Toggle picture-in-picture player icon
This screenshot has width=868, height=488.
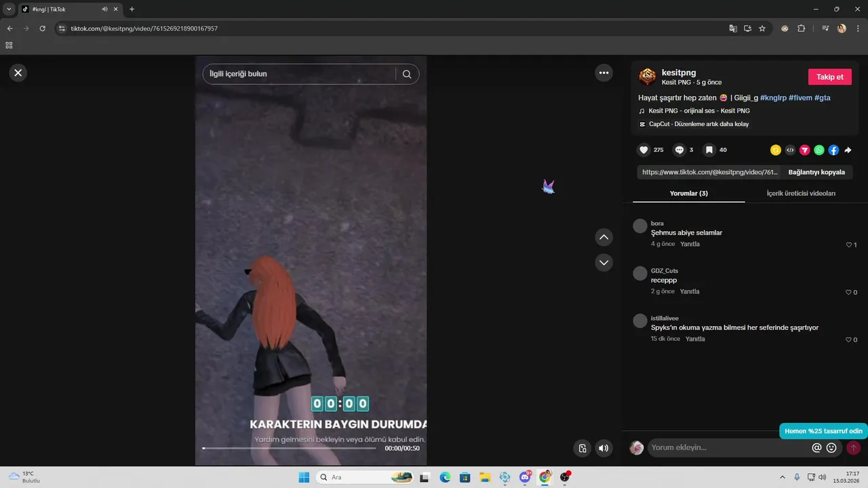click(582, 448)
